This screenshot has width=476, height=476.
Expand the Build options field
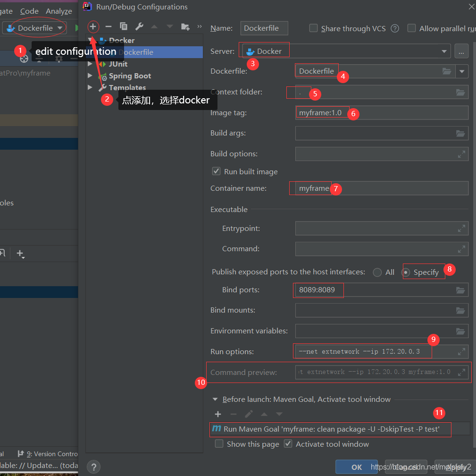coord(461,154)
